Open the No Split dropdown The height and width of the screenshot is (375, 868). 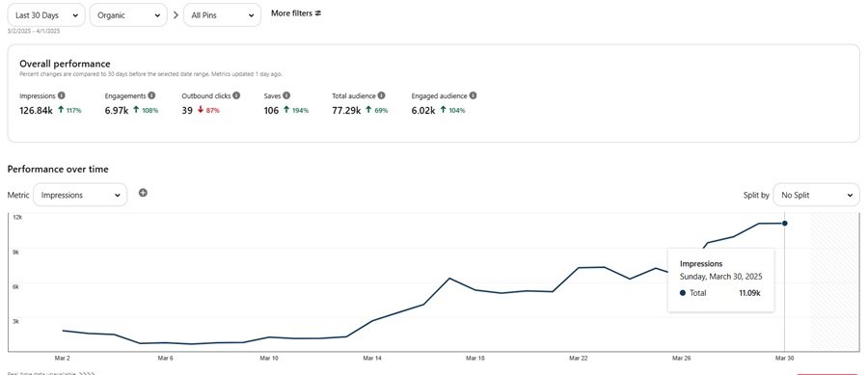pos(817,195)
